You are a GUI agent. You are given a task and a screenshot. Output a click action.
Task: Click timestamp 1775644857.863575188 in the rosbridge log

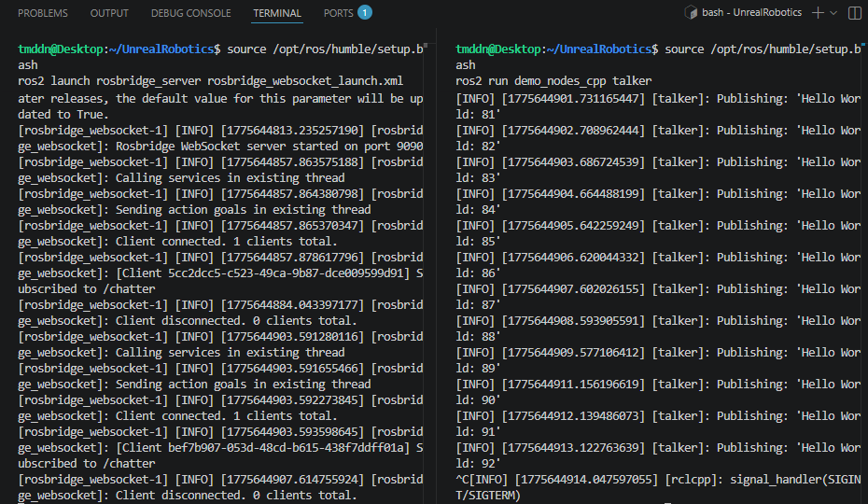point(292,162)
